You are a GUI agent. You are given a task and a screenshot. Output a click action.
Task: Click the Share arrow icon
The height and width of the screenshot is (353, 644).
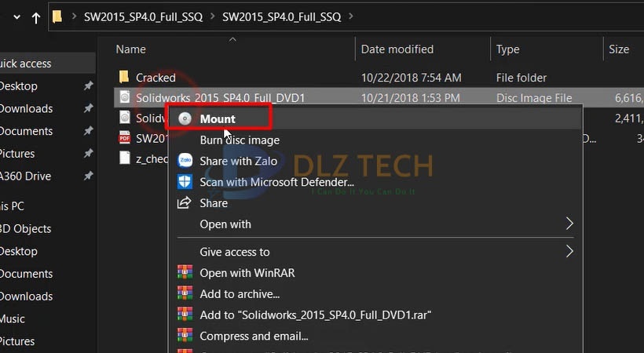tap(184, 202)
